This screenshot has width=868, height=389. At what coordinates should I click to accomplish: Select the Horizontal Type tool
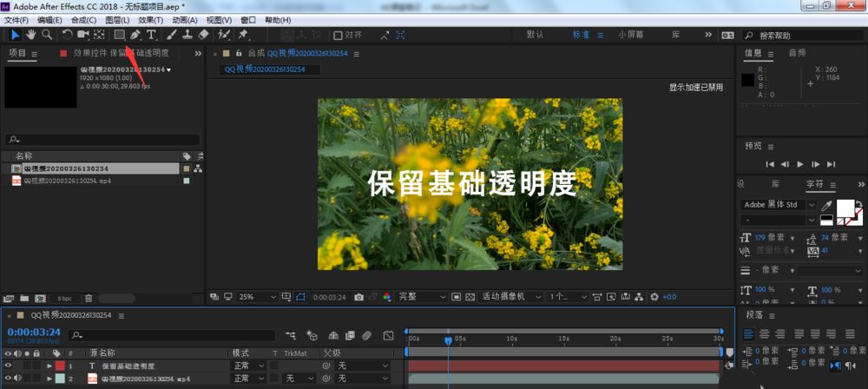[151, 35]
